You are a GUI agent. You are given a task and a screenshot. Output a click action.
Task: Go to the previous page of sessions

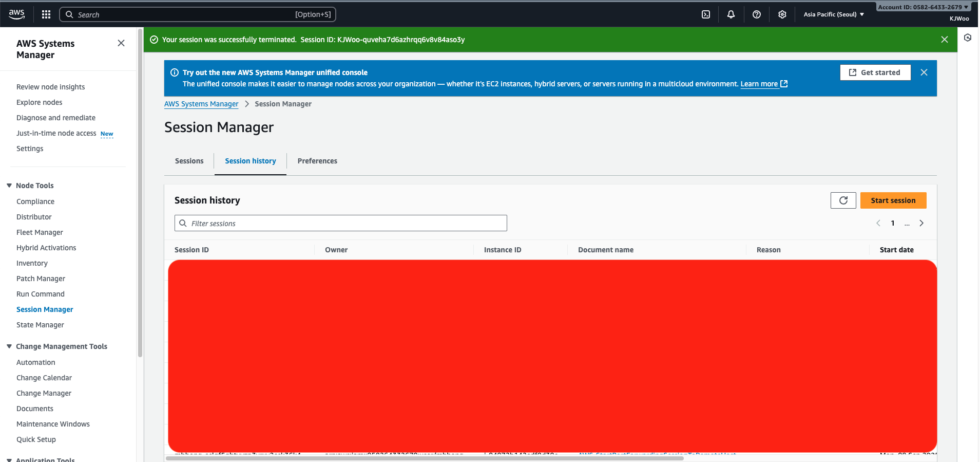pos(878,223)
